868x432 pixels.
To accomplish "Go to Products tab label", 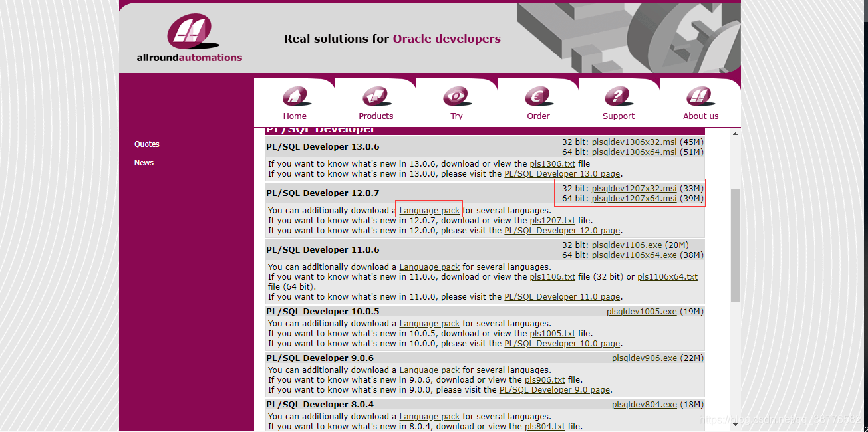I will 376,116.
